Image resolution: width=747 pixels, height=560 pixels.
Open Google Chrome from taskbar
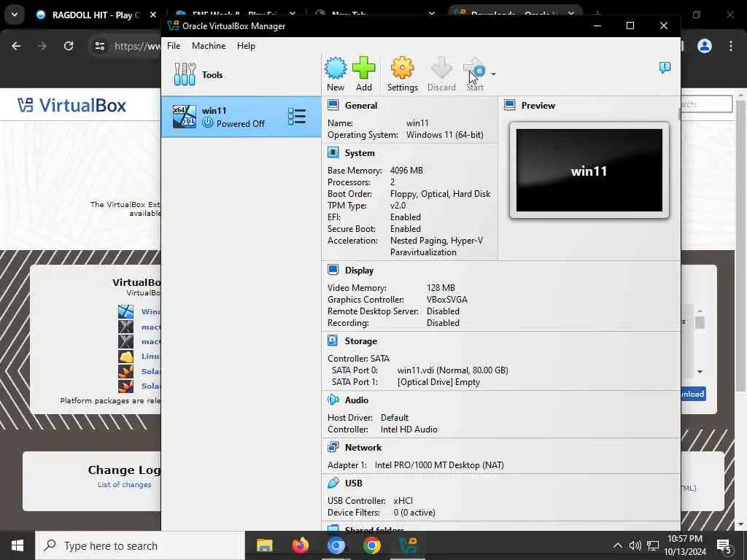[x=371, y=545]
